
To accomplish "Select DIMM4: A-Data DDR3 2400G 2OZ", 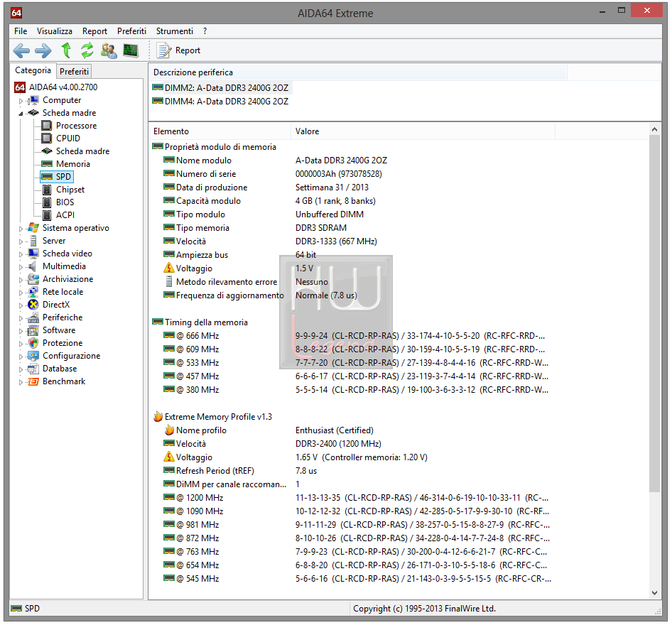I will [220, 102].
